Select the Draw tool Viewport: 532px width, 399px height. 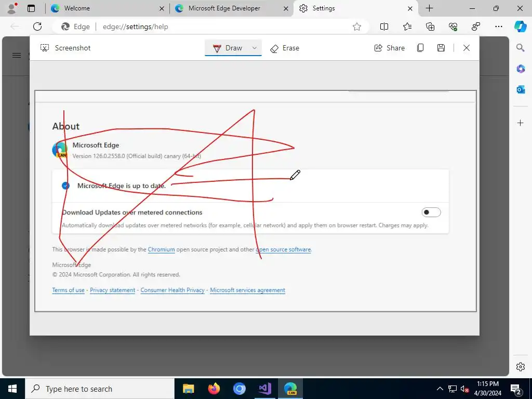pyautogui.click(x=228, y=48)
